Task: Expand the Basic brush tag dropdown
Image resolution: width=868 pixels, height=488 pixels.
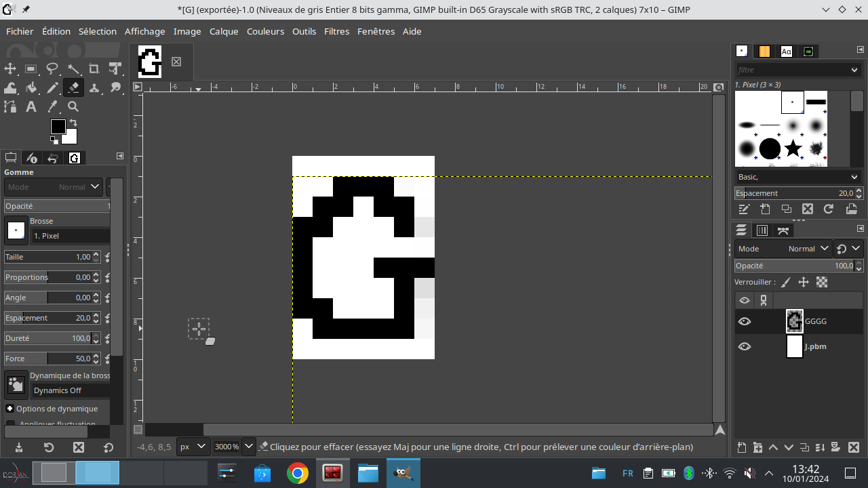Action: pos(854,177)
